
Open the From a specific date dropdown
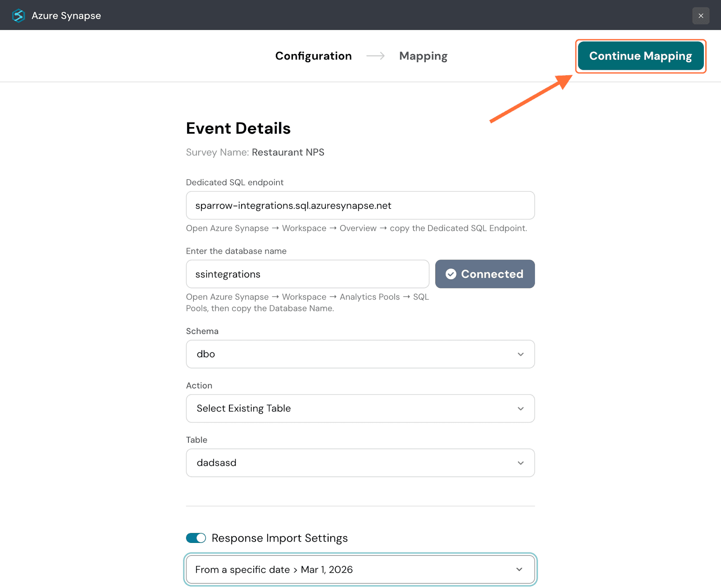point(351,570)
